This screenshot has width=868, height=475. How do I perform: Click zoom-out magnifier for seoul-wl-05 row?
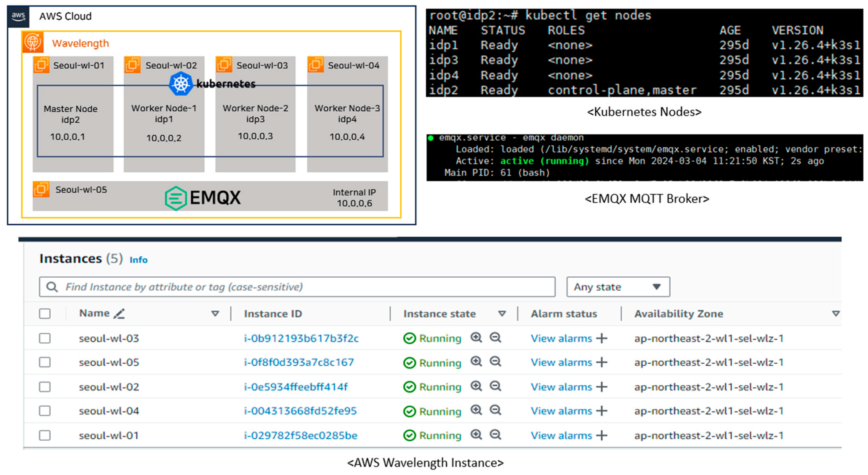(x=495, y=362)
